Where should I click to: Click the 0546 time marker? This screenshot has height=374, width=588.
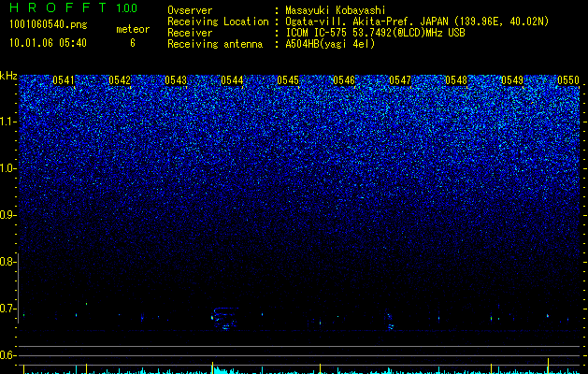pyautogui.click(x=344, y=80)
